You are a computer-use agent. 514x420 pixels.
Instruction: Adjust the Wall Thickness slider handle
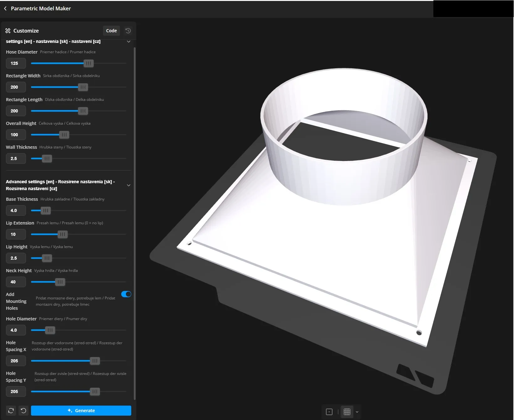(x=47, y=158)
